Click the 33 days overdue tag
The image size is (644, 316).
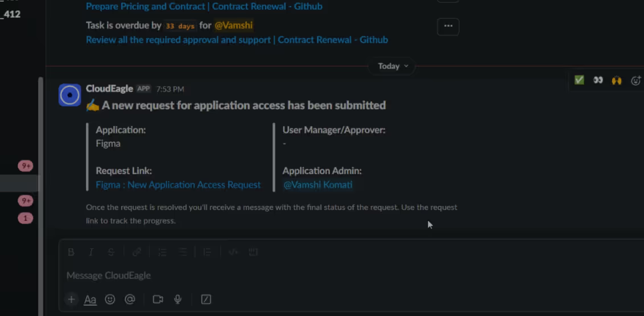pyautogui.click(x=180, y=26)
